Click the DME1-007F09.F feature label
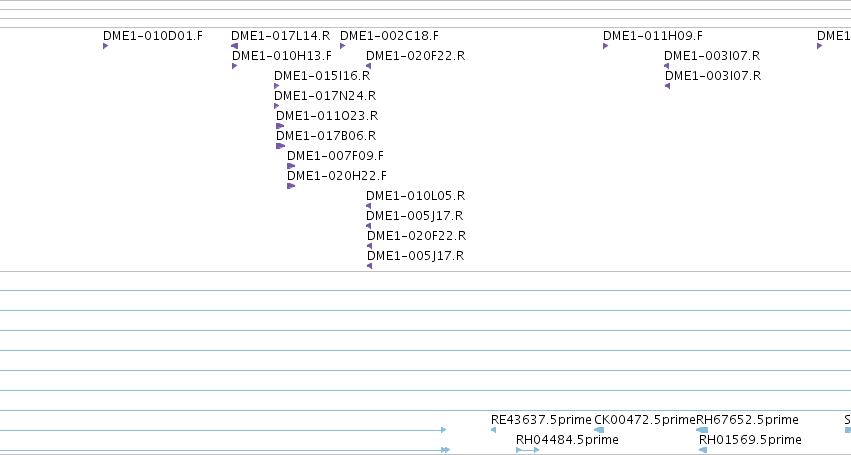This screenshot has height=455, width=851. pos(335,156)
